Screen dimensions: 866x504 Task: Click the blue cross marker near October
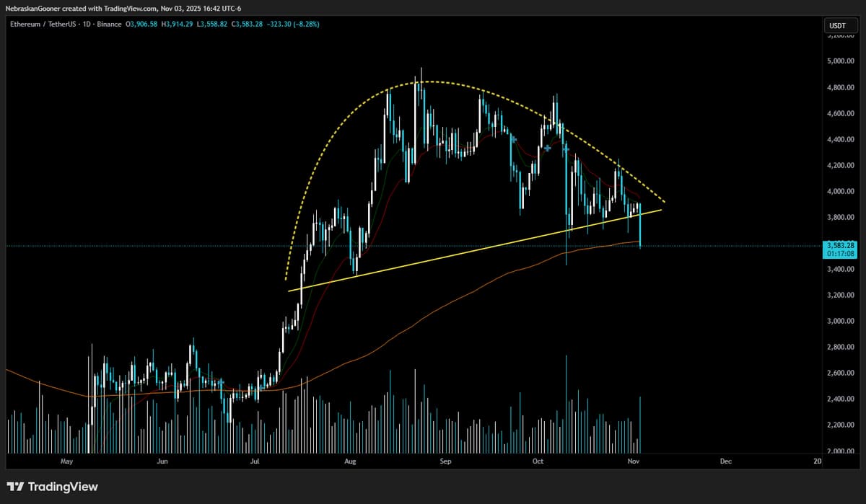click(x=548, y=148)
